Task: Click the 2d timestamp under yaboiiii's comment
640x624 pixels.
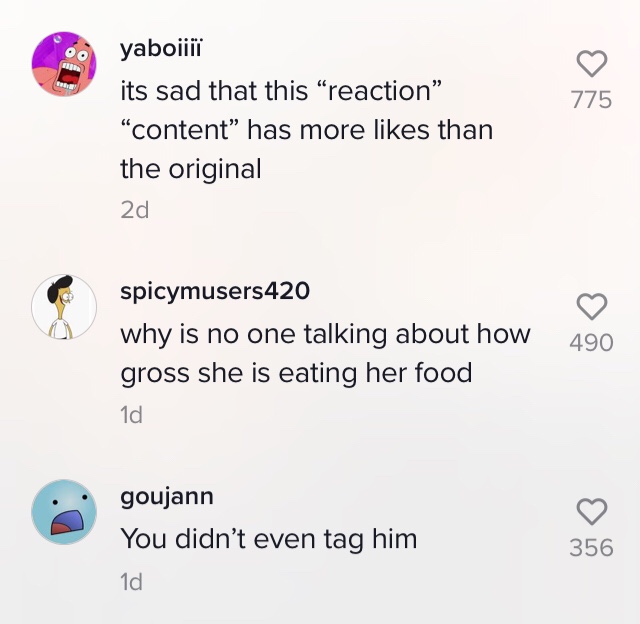Action: [x=134, y=211]
